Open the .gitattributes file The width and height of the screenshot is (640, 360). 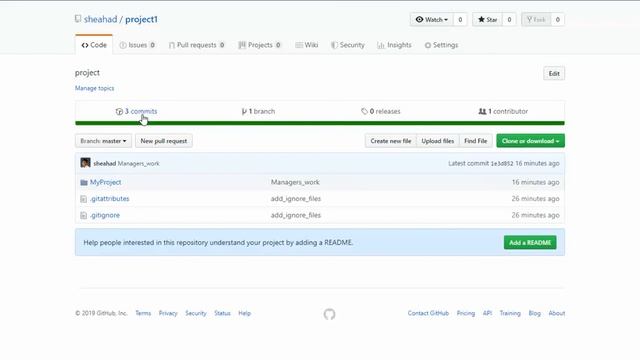pos(109,198)
